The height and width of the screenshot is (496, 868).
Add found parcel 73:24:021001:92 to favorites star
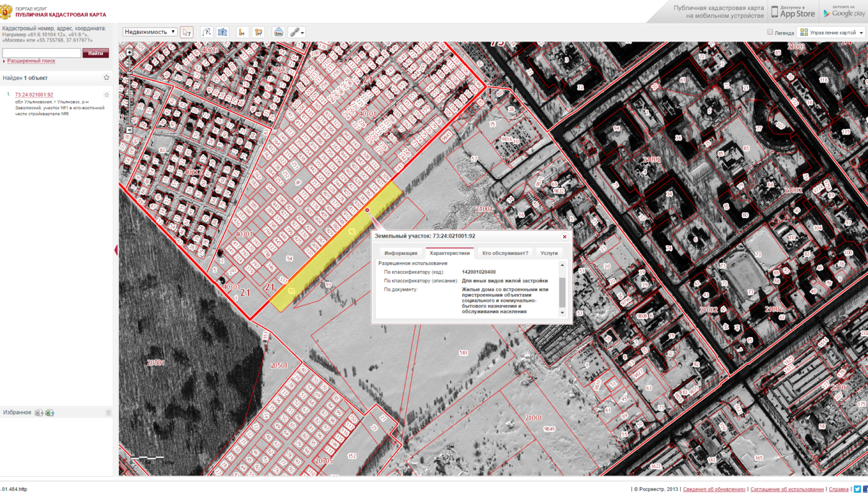[x=107, y=95]
